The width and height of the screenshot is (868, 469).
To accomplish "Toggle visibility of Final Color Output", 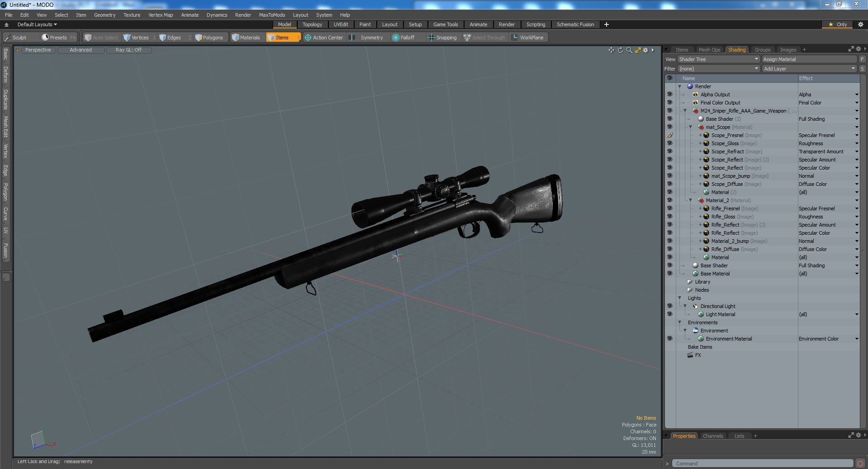I will click(669, 103).
